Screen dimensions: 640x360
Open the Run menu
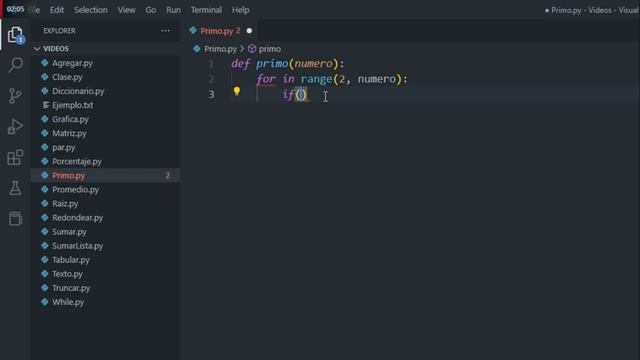pyautogui.click(x=173, y=10)
